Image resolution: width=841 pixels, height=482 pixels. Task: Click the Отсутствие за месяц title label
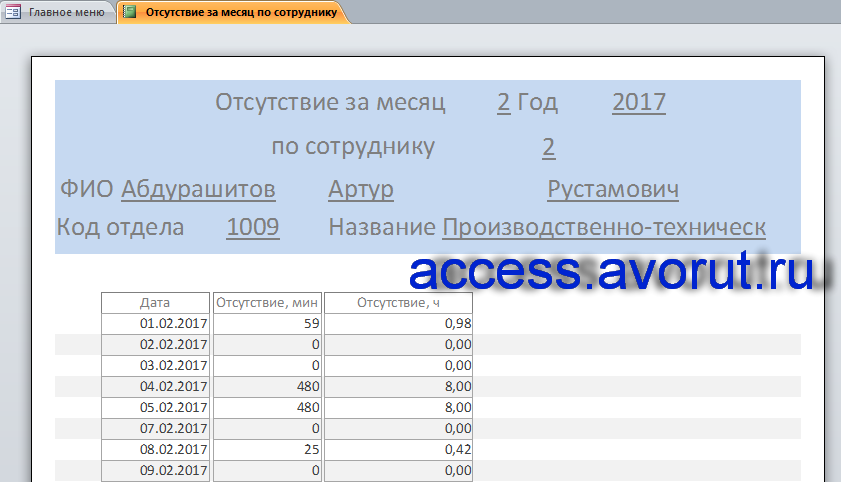point(330,102)
